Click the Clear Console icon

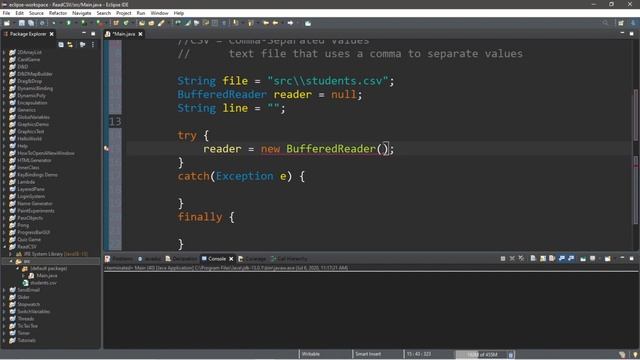coord(533,258)
